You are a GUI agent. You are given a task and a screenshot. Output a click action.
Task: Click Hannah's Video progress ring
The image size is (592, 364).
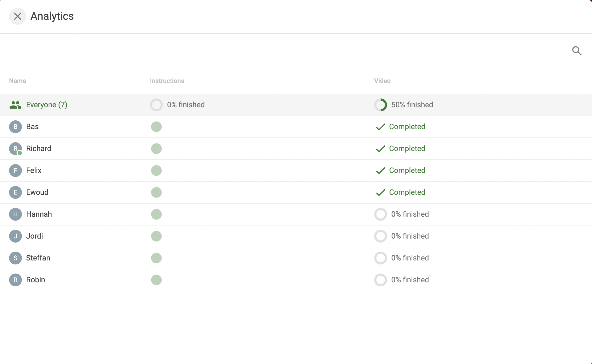coord(381,214)
